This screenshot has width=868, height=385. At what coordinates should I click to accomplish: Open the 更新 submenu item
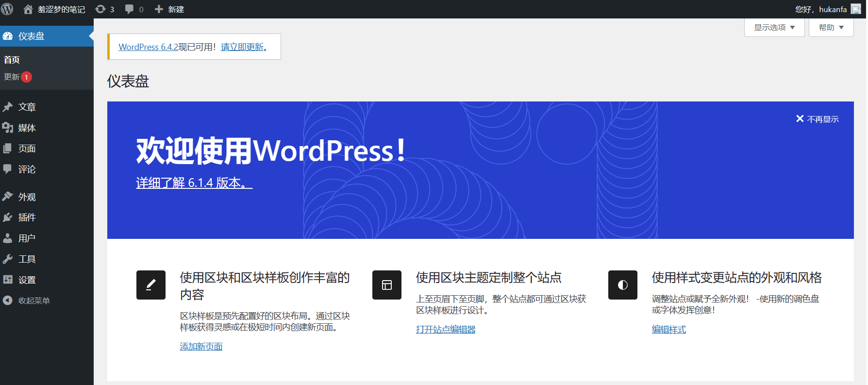coord(12,77)
